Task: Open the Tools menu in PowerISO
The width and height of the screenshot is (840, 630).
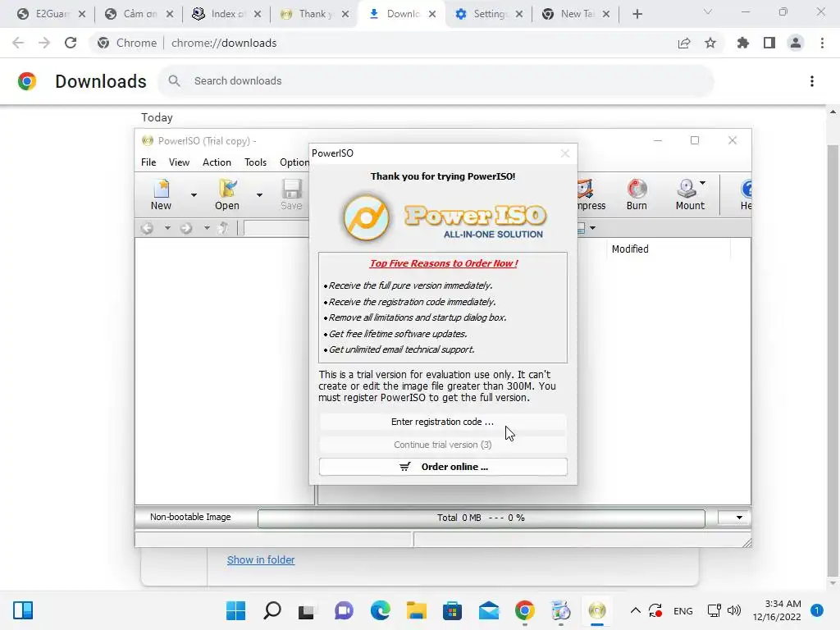Action: click(256, 162)
